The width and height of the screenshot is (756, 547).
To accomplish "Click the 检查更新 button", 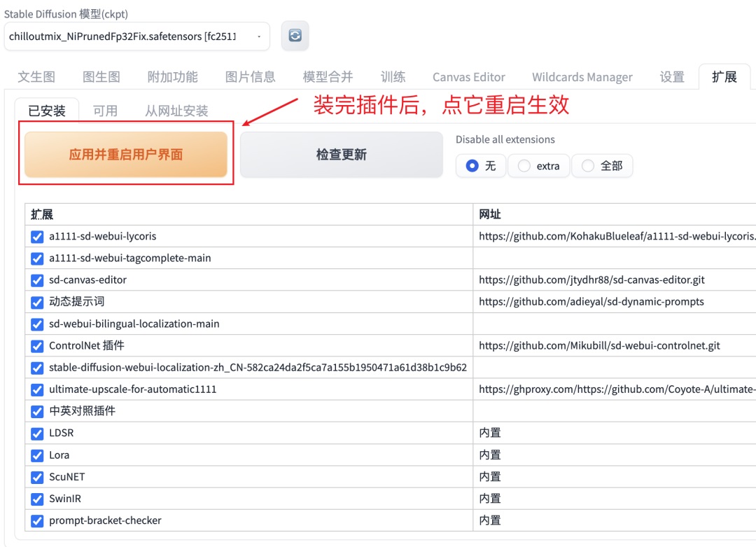I will click(x=341, y=154).
